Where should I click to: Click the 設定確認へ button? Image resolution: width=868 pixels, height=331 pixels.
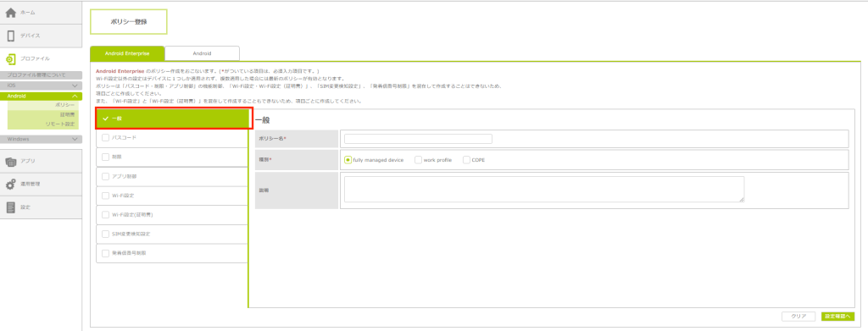[x=838, y=317]
